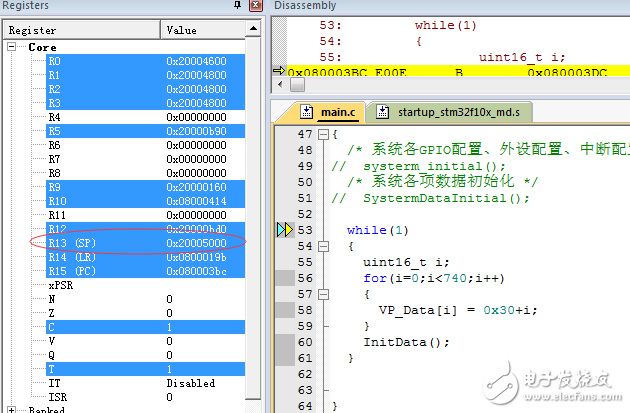Collapse the Core register group

12,47
